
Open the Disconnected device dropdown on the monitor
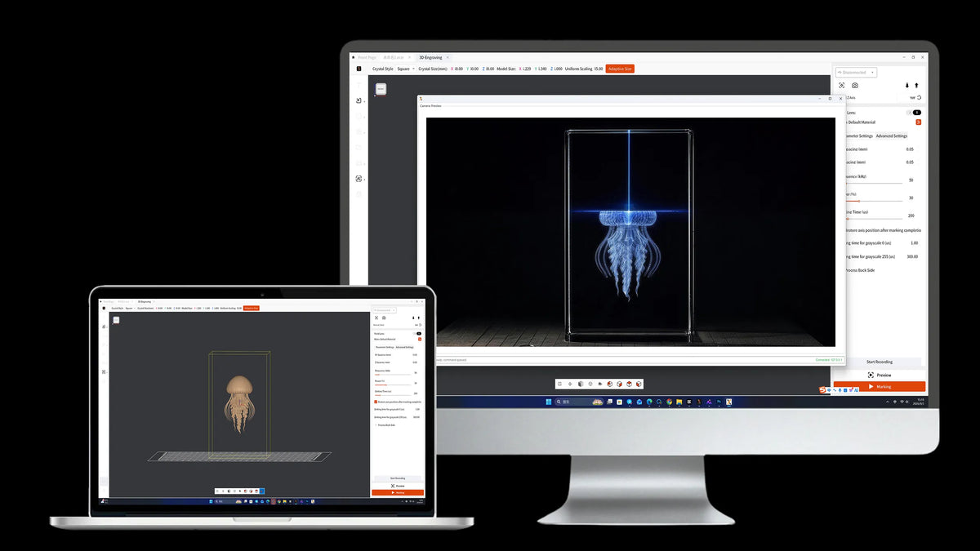[x=856, y=73]
